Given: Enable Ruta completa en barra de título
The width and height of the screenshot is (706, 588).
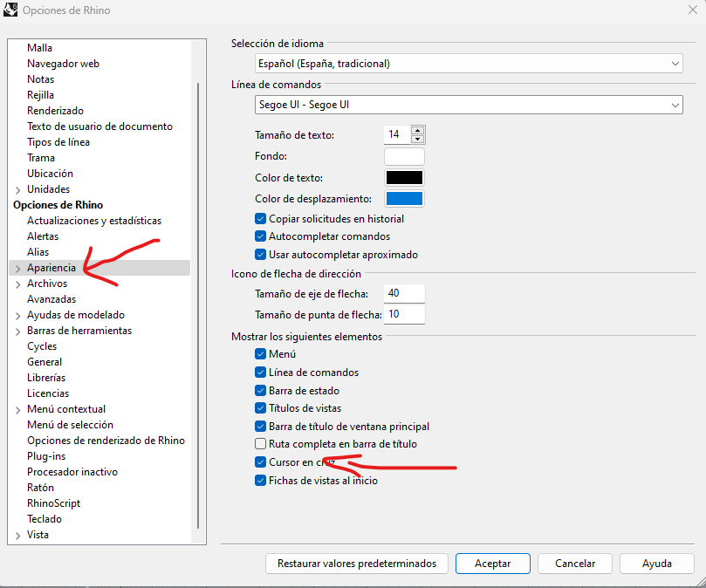Looking at the screenshot, I should tap(260, 444).
